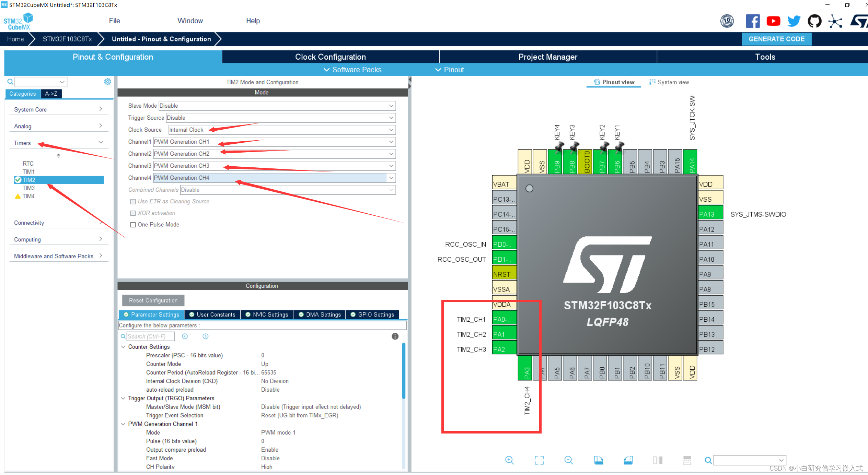The image size is (868, 475).
Task: Click the Reset Configuration button
Action: pyautogui.click(x=153, y=300)
